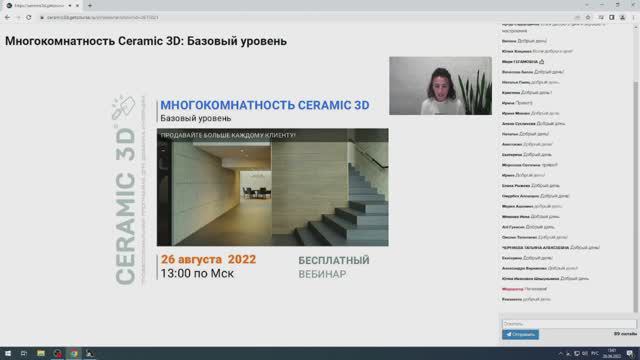
Task: Switch the РУС input language indicator
Action: (595, 353)
